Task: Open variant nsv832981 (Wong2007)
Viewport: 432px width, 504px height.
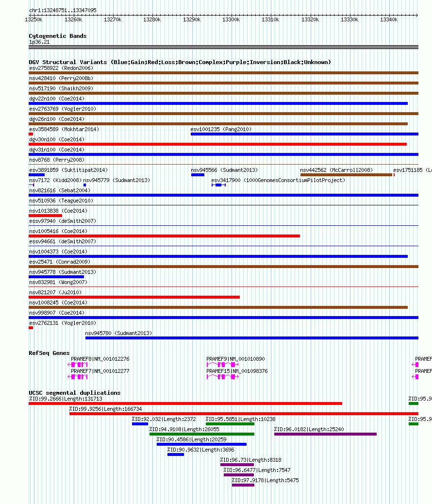Action: pos(58,282)
